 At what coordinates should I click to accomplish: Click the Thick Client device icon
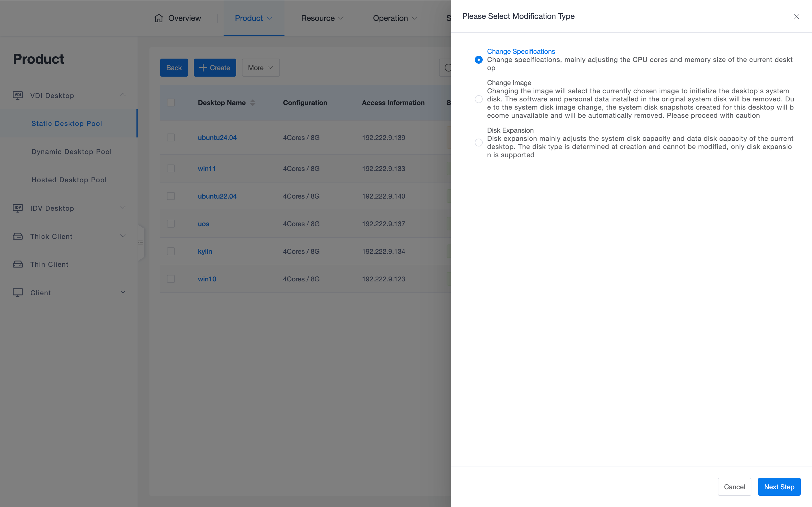(18, 236)
